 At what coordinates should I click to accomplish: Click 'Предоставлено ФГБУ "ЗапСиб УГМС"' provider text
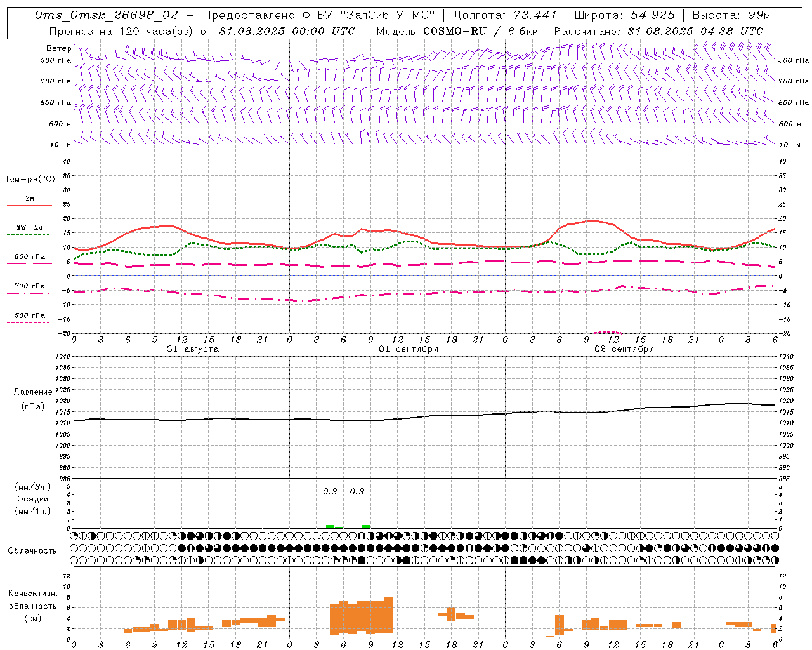coord(319,15)
